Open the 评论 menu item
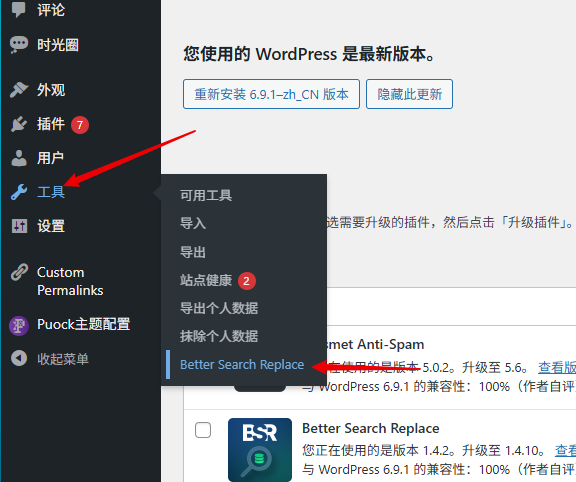Viewport: 576px width, 482px height. pyautogui.click(x=51, y=10)
